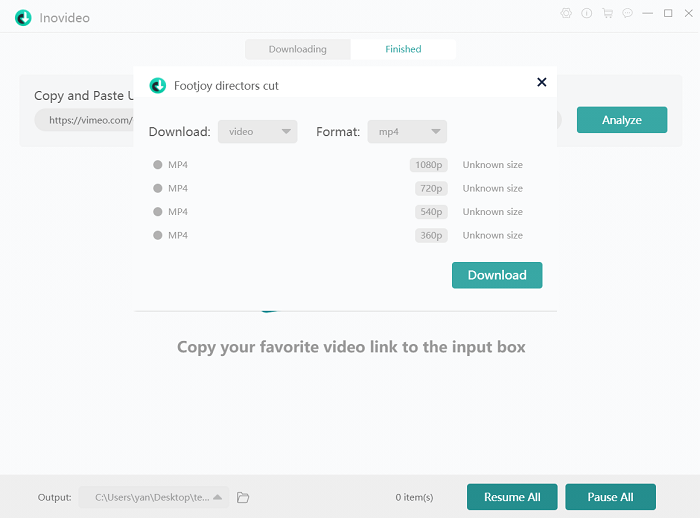Open the feedback chat bubble icon

[x=628, y=13]
